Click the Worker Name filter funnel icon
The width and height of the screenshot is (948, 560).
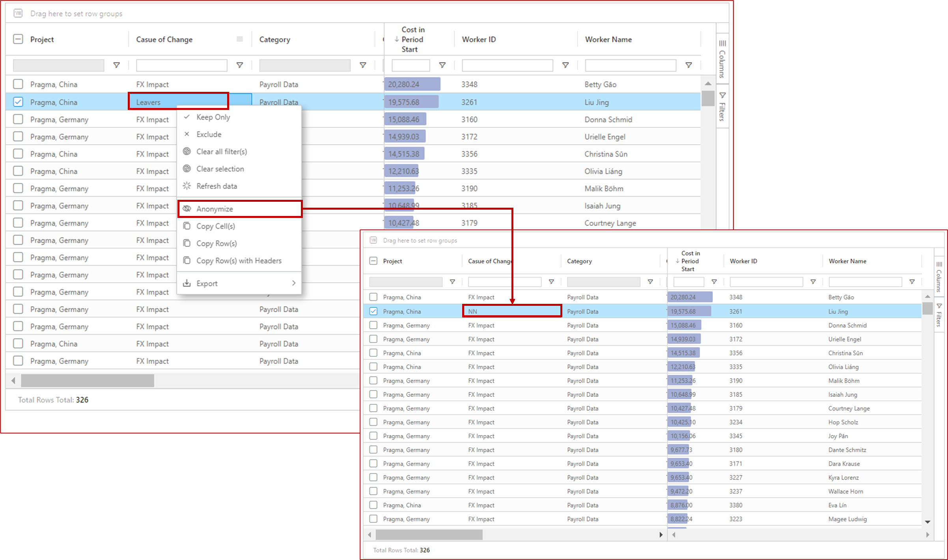(x=689, y=65)
